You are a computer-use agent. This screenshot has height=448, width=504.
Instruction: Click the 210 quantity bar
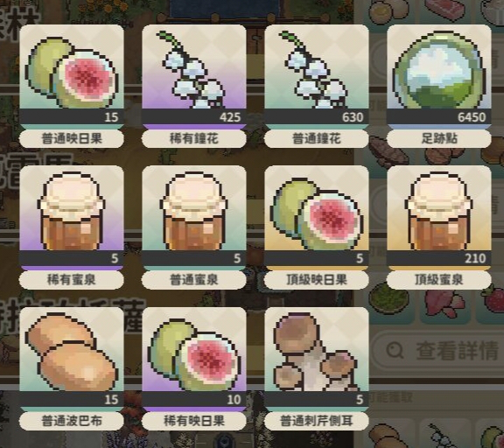[439, 258]
